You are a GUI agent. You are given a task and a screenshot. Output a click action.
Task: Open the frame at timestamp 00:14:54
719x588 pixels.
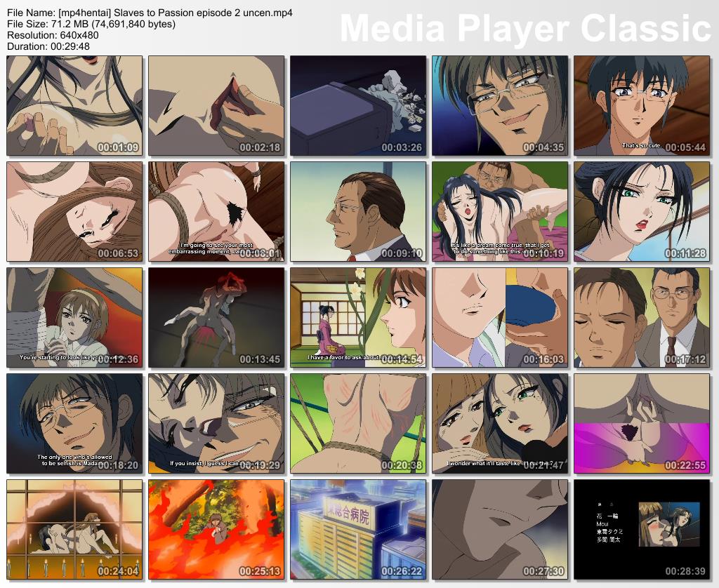point(358,318)
